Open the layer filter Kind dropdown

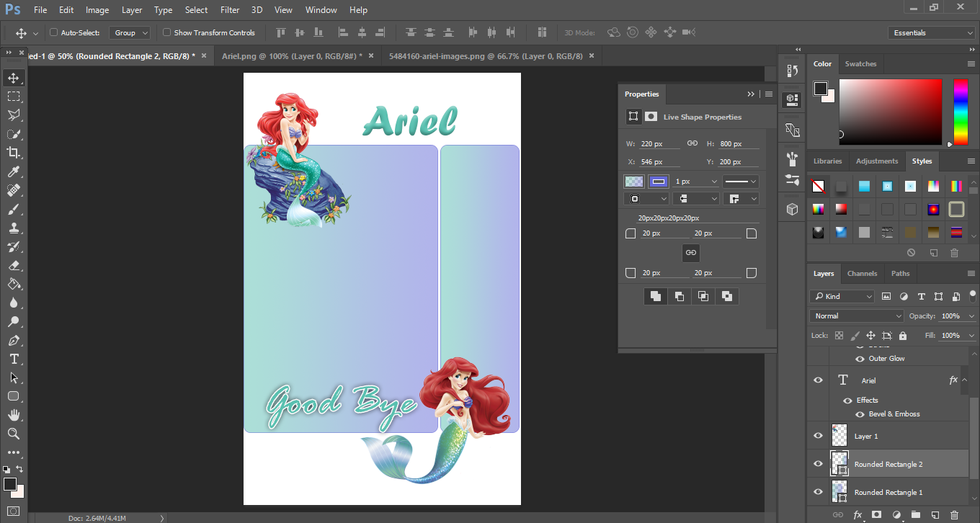point(842,296)
